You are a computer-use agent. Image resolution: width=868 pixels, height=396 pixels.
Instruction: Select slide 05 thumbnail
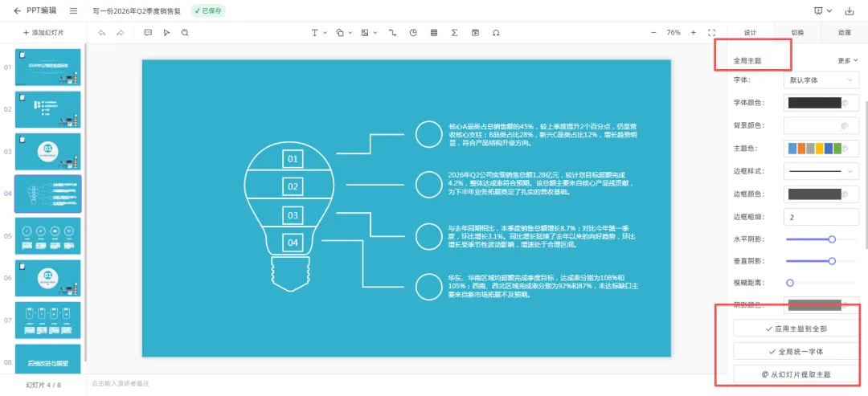click(47, 236)
